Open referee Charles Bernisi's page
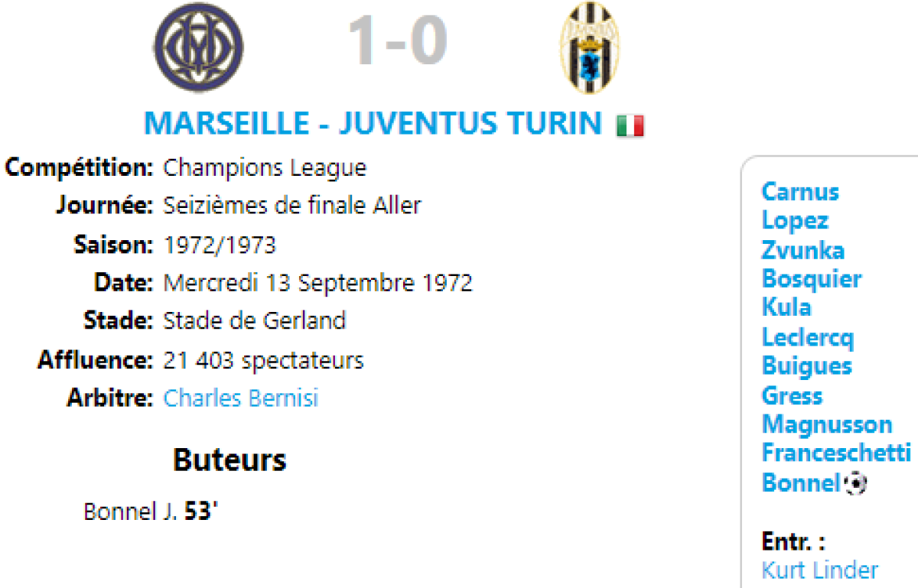 click(x=241, y=398)
